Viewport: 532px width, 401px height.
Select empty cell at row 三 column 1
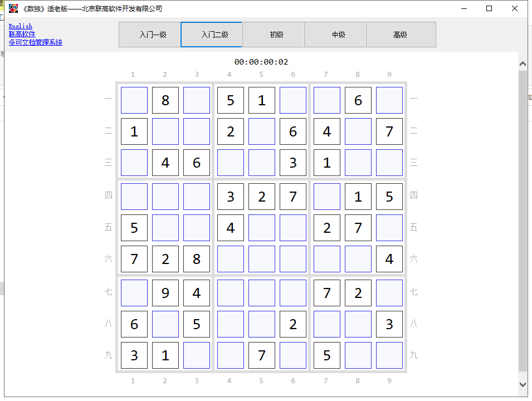[x=134, y=163]
